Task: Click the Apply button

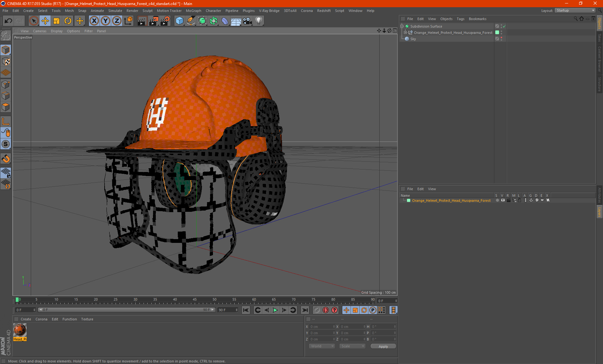Action: (383, 346)
